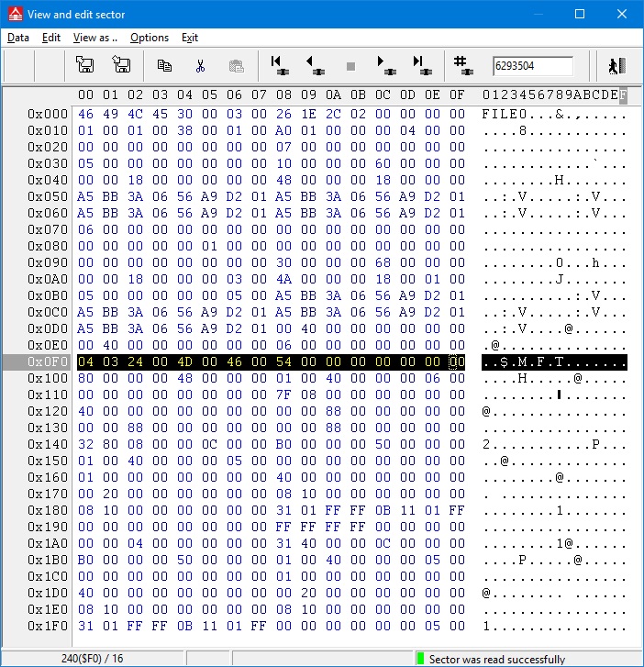644x667 pixels.
Task: Click the exit door icon in toolbar
Action: 616,66
